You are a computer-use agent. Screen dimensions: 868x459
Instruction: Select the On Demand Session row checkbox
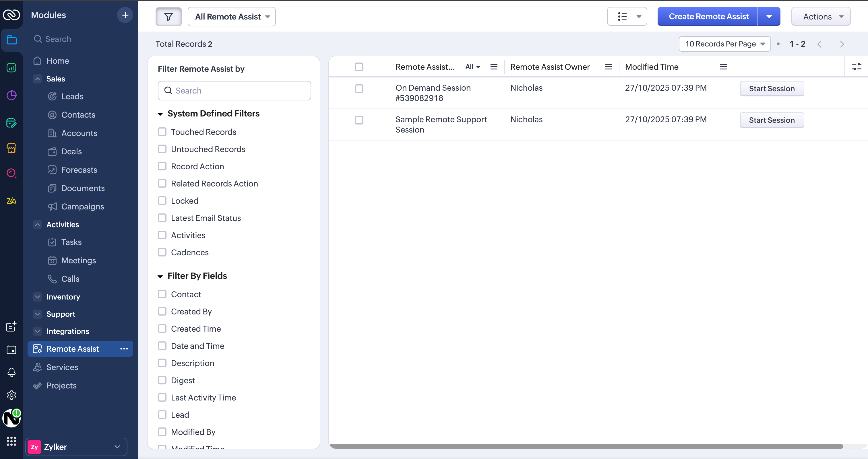359,89
